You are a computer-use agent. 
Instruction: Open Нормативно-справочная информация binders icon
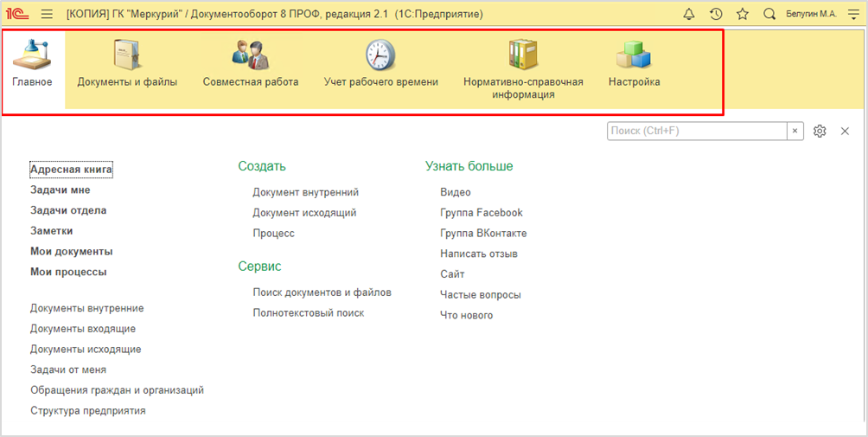coord(523,55)
